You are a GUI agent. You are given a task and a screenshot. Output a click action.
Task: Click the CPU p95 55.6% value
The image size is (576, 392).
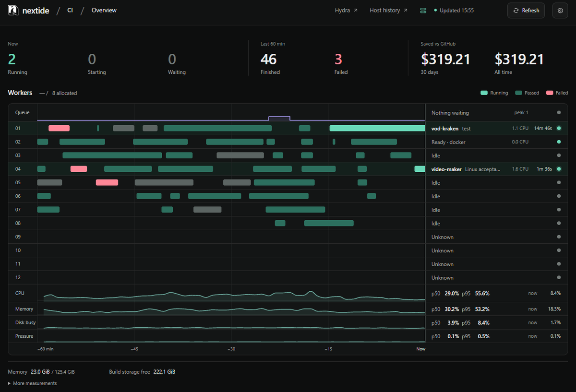point(482,293)
